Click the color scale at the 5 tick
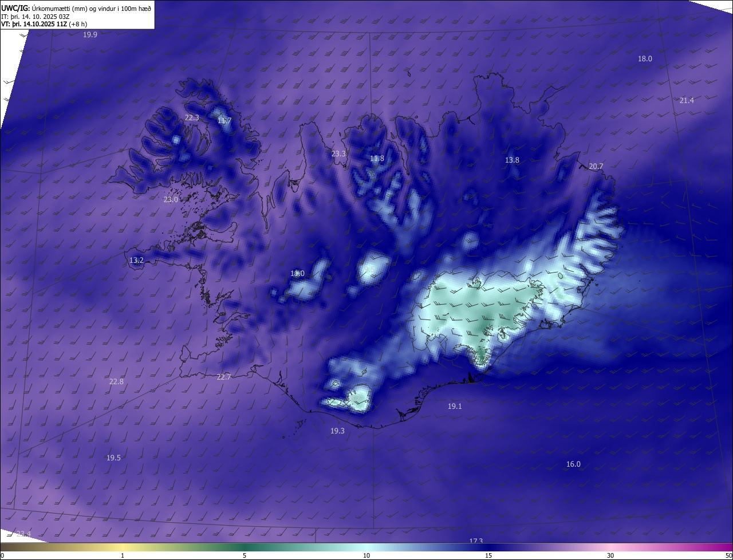 tap(245, 555)
